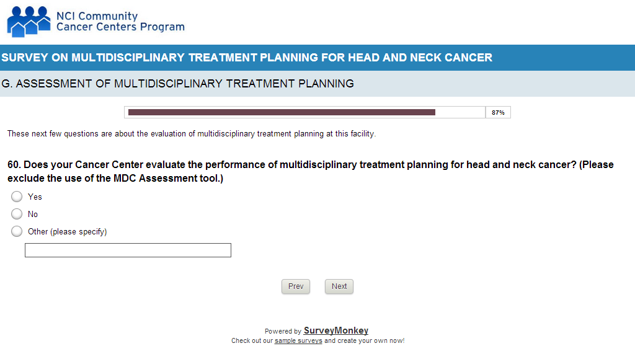Click the "Other (please specify)" label text

pos(67,231)
